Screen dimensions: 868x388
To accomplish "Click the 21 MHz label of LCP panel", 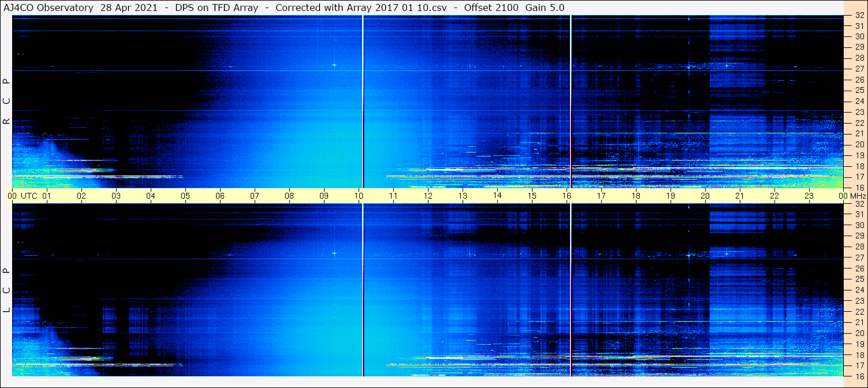I will (859, 323).
